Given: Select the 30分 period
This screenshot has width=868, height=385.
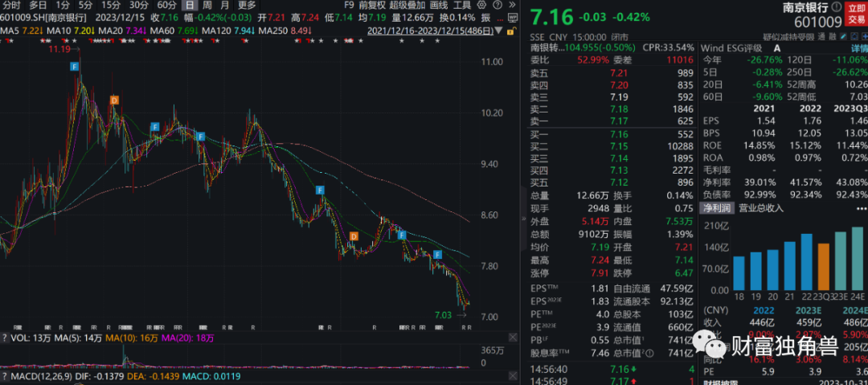Looking at the screenshot, I should pos(138,5).
